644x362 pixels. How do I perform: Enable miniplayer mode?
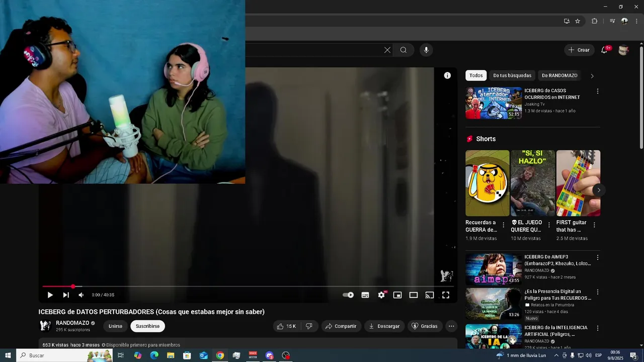pos(397,295)
